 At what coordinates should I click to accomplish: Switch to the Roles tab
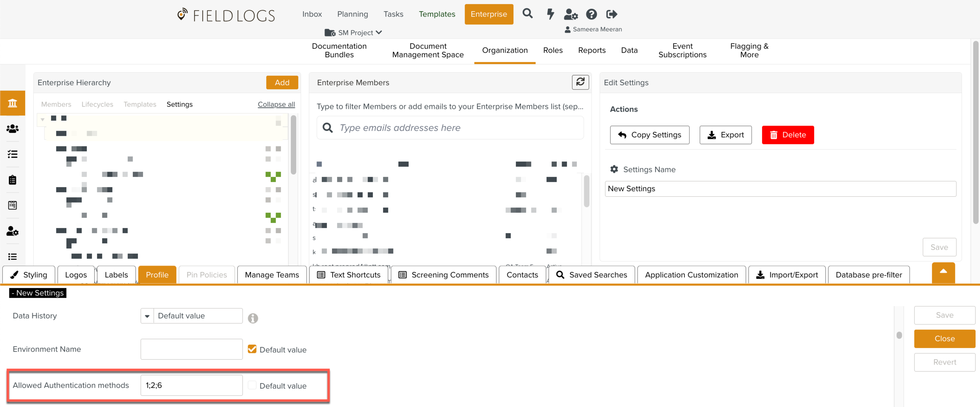coord(553,50)
